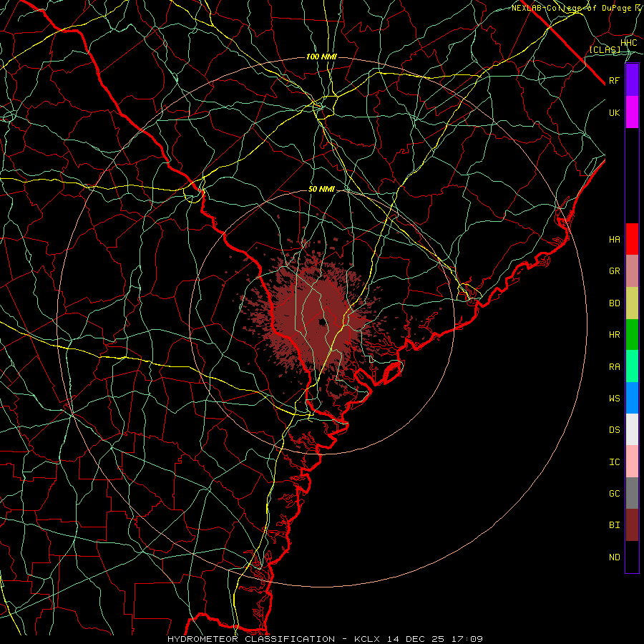Screen dimensions: 644x644
Task: Click the RF legend label
Action: (x=614, y=80)
